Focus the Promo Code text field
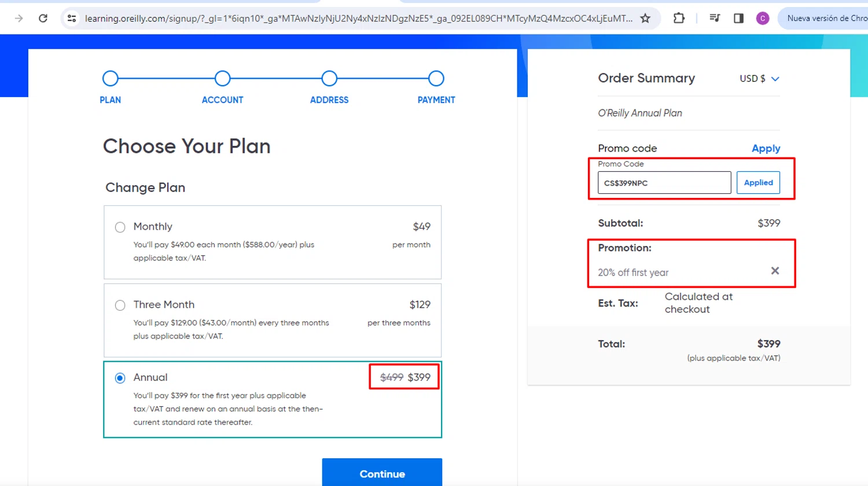The width and height of the screenshot is (868, 486). pos(664,183)
